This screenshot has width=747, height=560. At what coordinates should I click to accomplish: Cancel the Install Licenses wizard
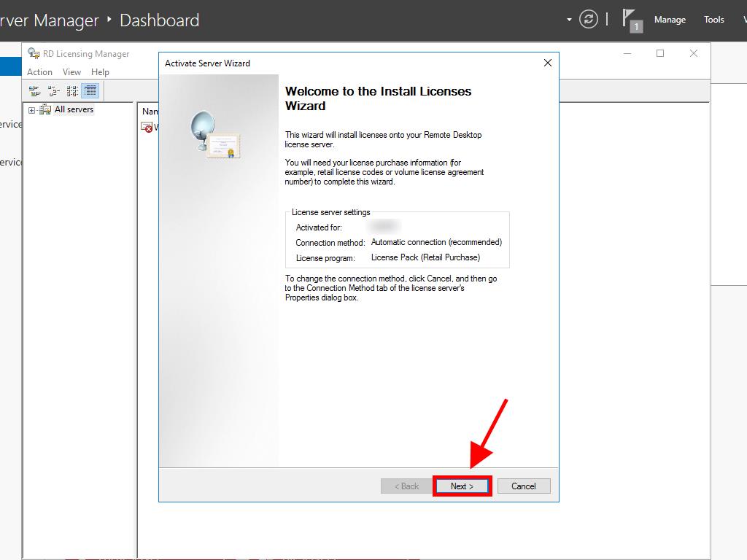click(523, 486)
